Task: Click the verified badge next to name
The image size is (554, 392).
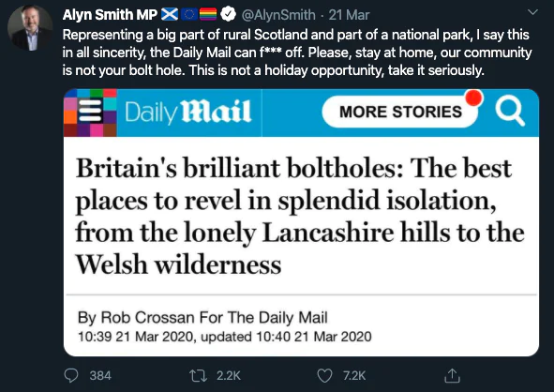Action: [228, 14]
